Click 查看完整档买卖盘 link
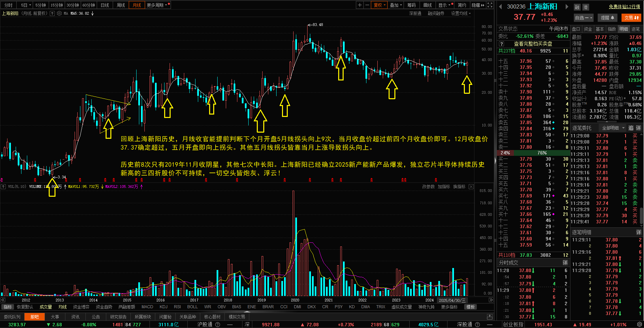The width and height of the screenshot is (644, 328). point(533,44)
